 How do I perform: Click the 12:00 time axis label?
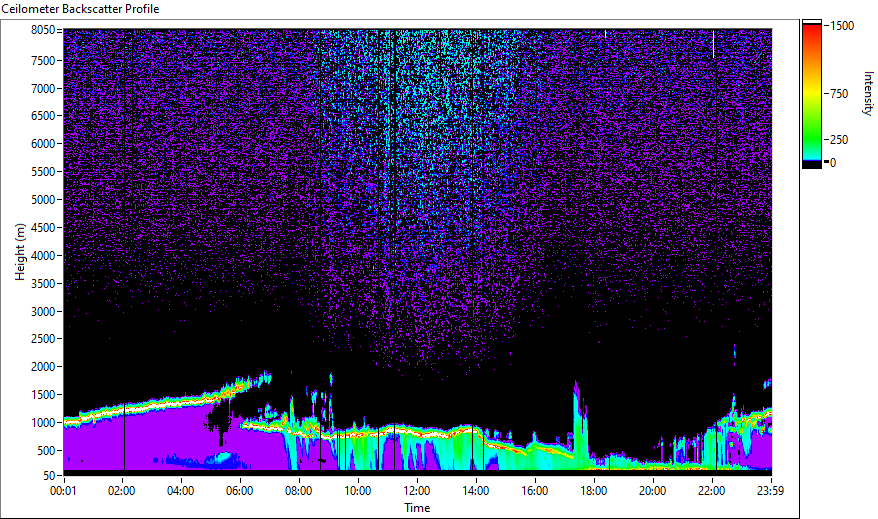click(417, 491)
